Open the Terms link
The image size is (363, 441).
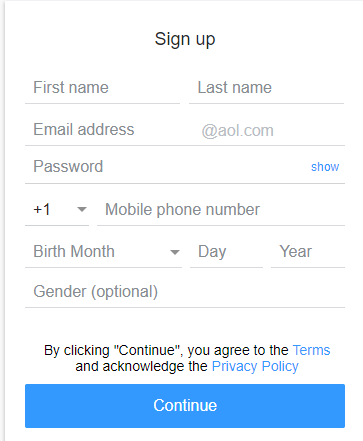[x=311, y=350]
